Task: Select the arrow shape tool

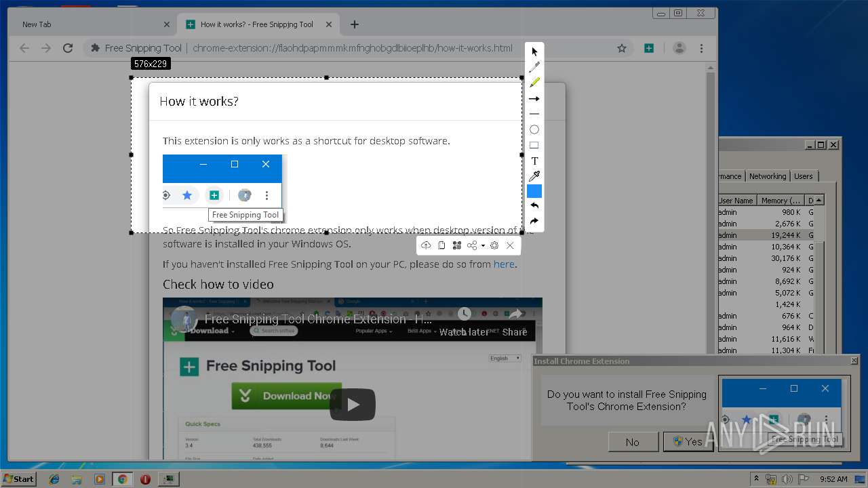Action: click(x=534, y=98)
